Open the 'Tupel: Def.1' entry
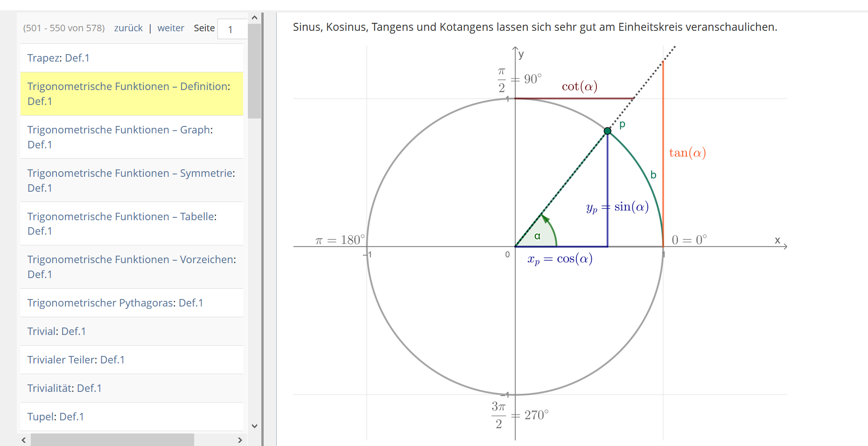This screenshot has height=446, width=868. (x=56, y=417)
